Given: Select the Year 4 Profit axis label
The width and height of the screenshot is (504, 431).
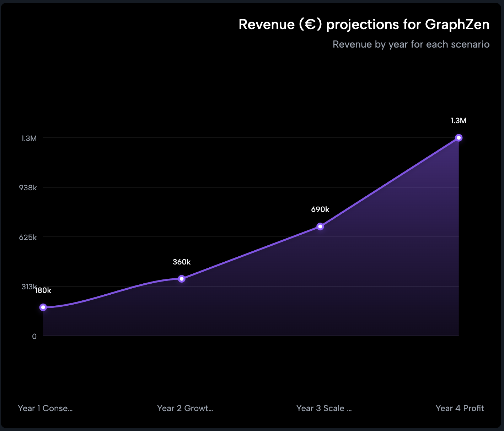Looking at the screenshot, I should [460, 408].
